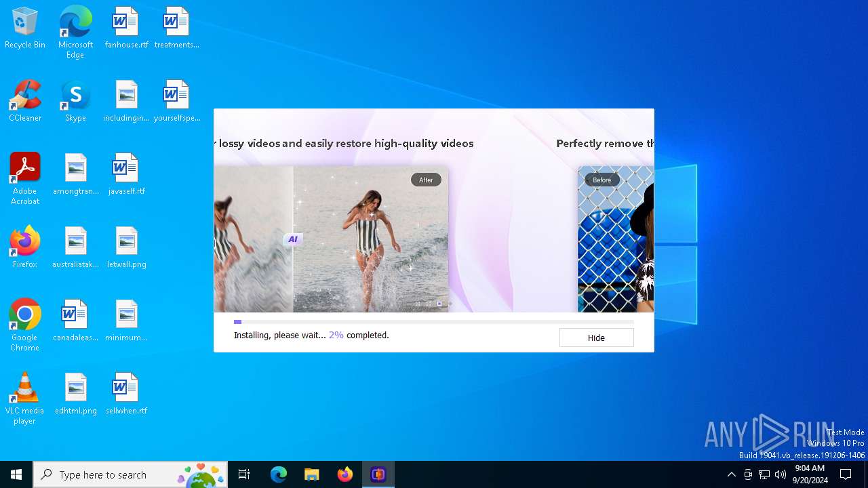The width and height of the screenshot is (868, 488).
Task: Select the edhtml.png file
Action: click(x=75, y=394)
